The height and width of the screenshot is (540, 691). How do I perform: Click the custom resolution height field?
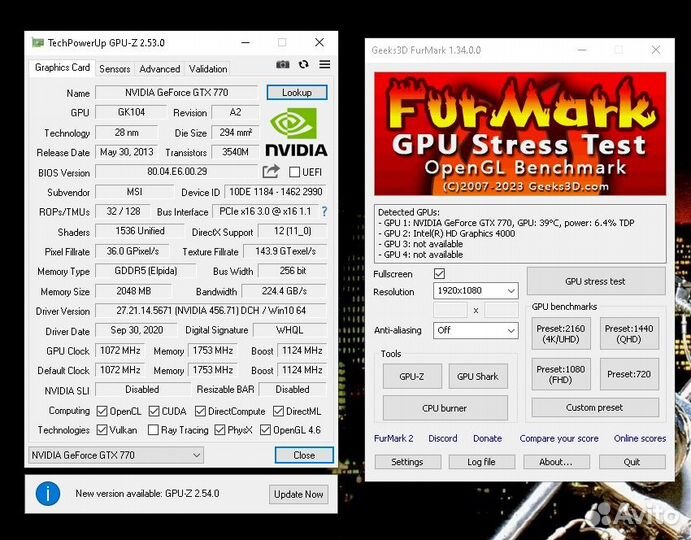coord(502,310)
